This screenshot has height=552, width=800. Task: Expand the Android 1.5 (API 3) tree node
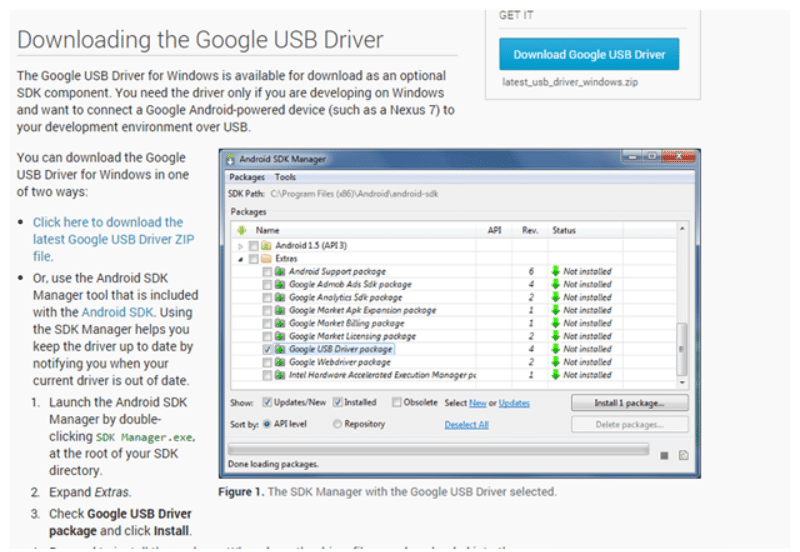241,246
